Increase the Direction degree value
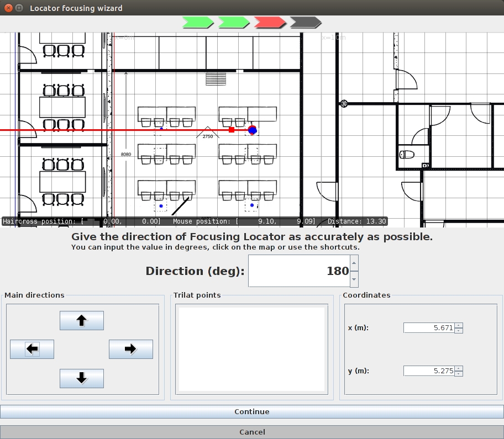This screenshot has width=504, height=439. click(354, 263)
